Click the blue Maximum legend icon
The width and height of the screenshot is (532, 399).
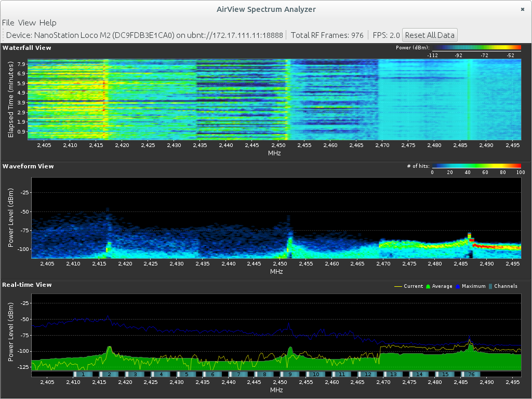[458, 286]
